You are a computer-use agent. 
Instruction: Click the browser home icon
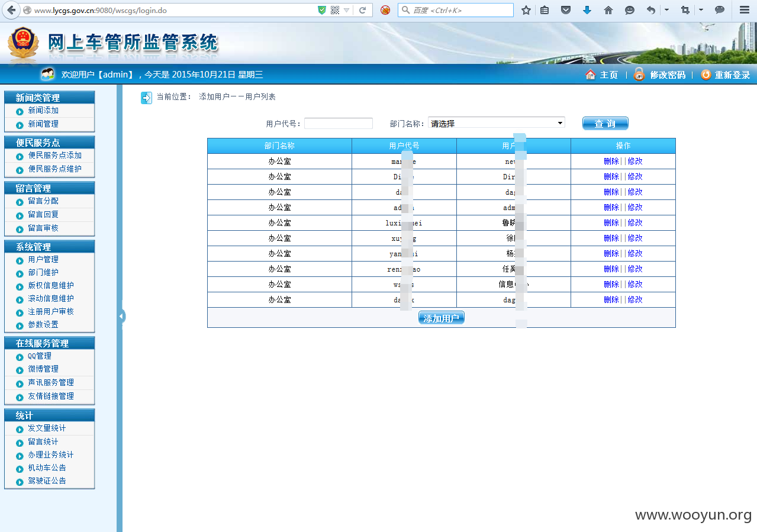(x=608, y=10)
